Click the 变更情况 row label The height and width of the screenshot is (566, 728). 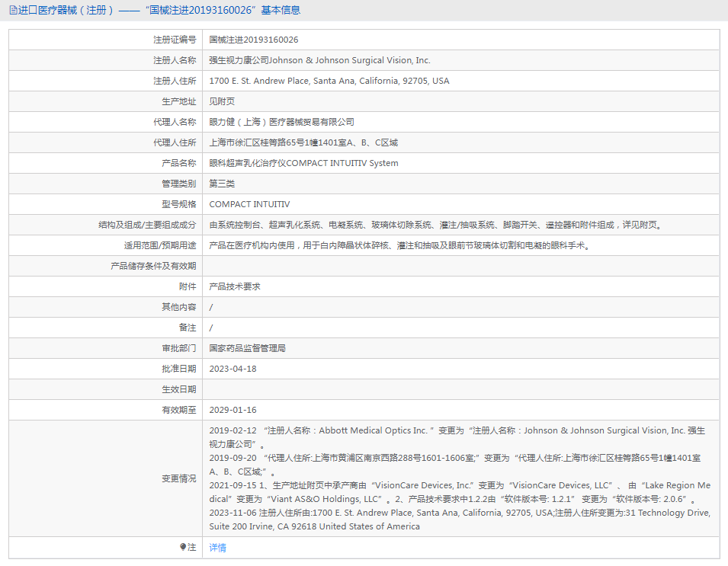tap(178, 478)
